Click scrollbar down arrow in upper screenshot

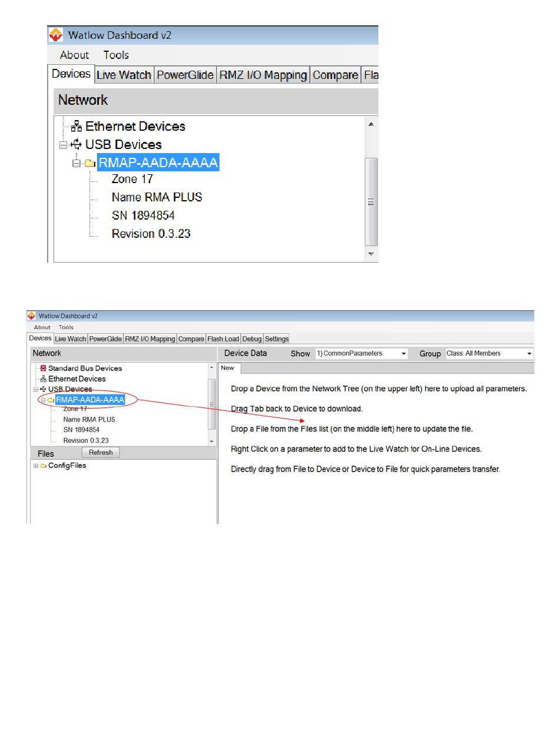point(371,254)
